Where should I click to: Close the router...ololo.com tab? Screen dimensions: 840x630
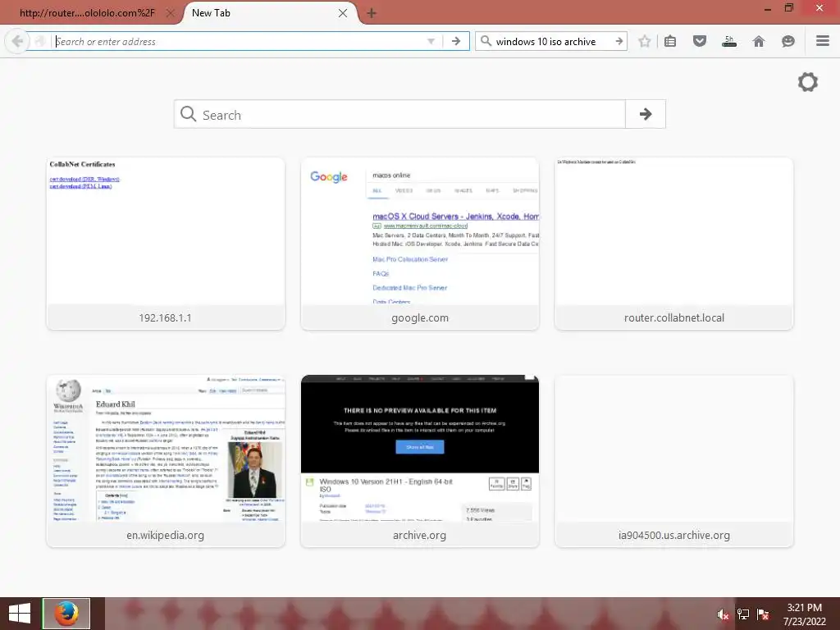(x=171, y=13)
